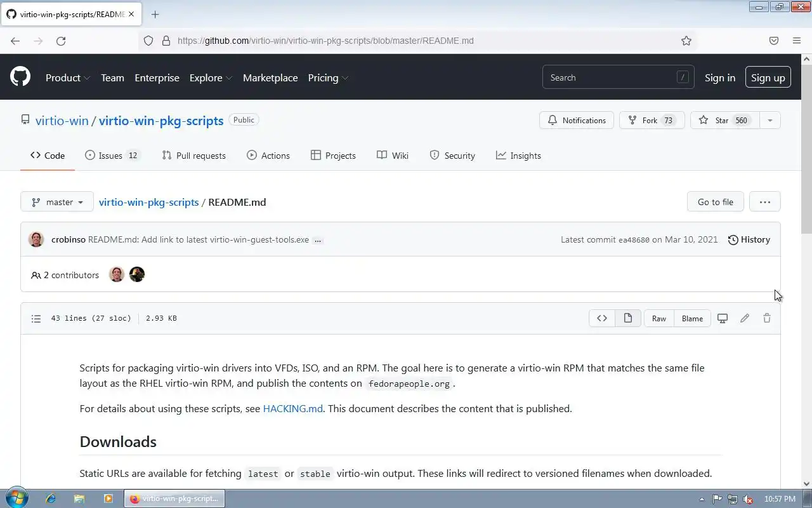Click the Action Center flag icon
This screenshot has height=508, width=812.
coord(717,499)
